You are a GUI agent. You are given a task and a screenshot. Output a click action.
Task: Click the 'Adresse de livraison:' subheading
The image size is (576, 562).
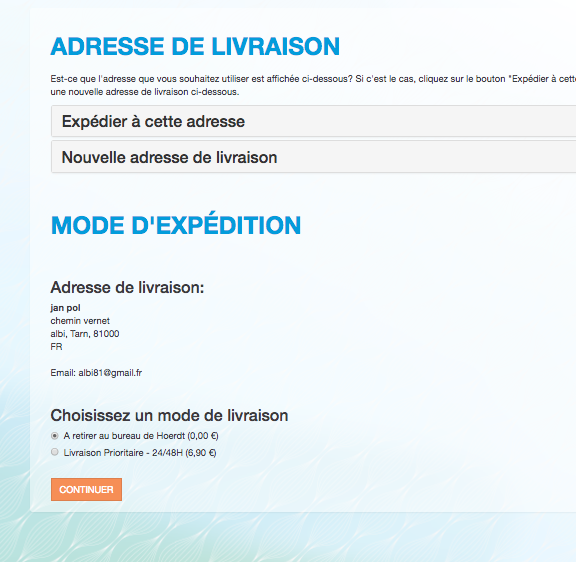coord(127,287)
